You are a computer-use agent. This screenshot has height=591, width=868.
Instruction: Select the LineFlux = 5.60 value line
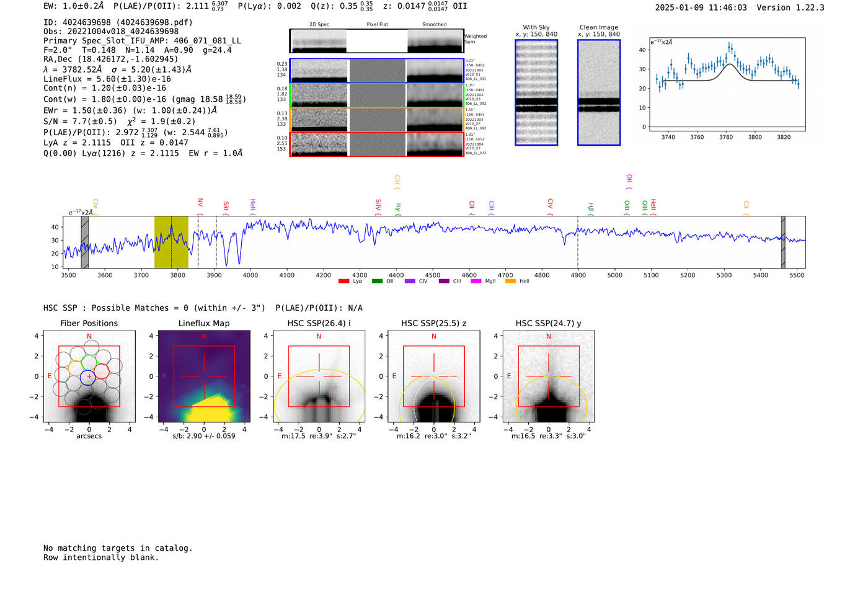pyautogui.click(x=107, y=79)
